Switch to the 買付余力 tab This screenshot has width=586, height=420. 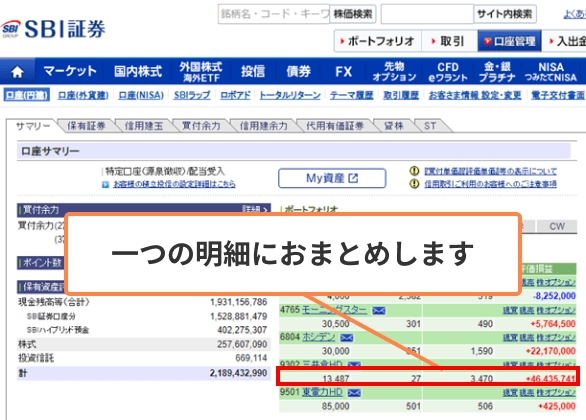pyautogui.click(x=201, y=126)
